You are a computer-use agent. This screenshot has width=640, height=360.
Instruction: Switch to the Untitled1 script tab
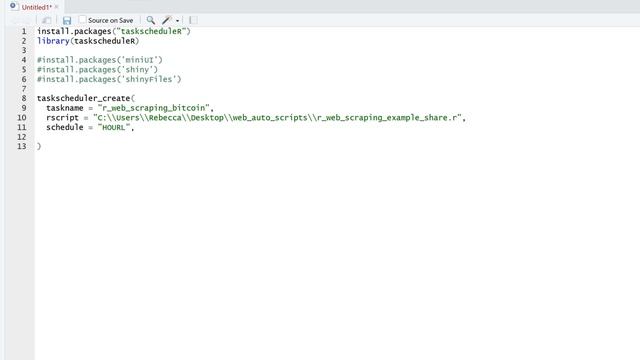(x=36, y=7)
